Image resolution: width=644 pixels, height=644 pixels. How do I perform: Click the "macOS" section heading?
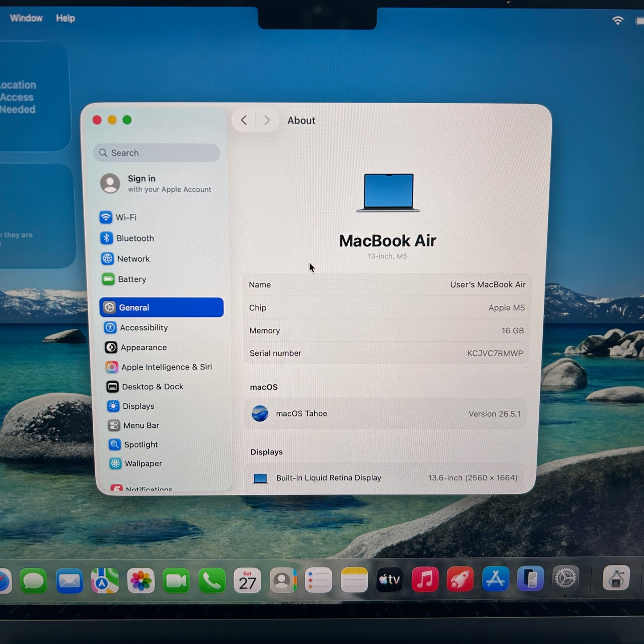coord(264,387)
